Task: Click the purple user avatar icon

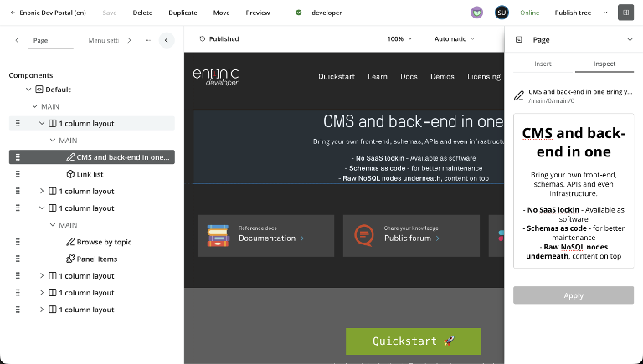Action: [x=476, y=13]
